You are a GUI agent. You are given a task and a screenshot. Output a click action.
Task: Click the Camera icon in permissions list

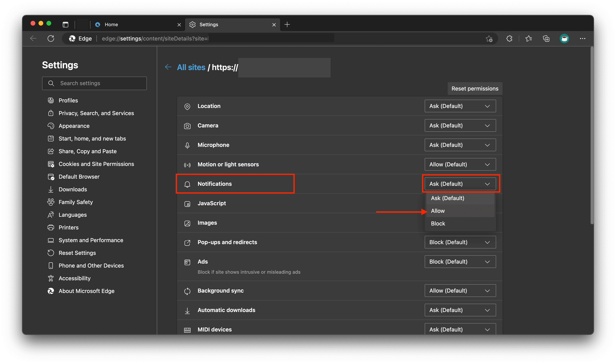click(187, 126)
